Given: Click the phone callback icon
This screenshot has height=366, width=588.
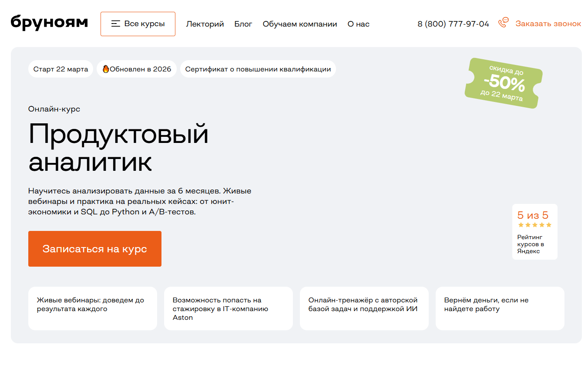Looking at the screenshot, I should coord(504,23).
